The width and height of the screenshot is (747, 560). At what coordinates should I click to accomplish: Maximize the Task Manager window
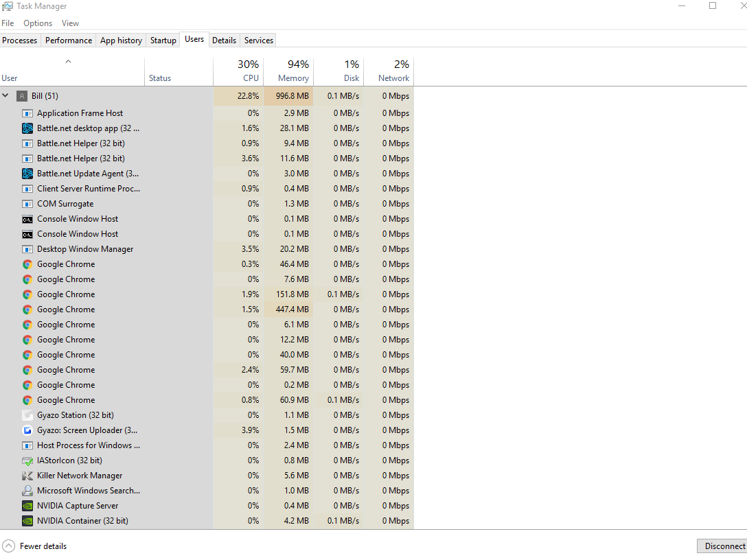click(x=713, y=6)
